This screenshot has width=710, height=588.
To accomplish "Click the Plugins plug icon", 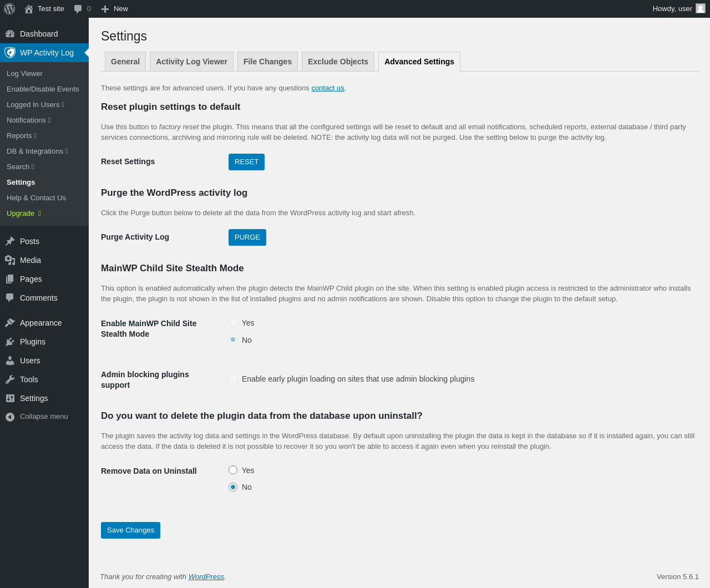I will [10, 342].
